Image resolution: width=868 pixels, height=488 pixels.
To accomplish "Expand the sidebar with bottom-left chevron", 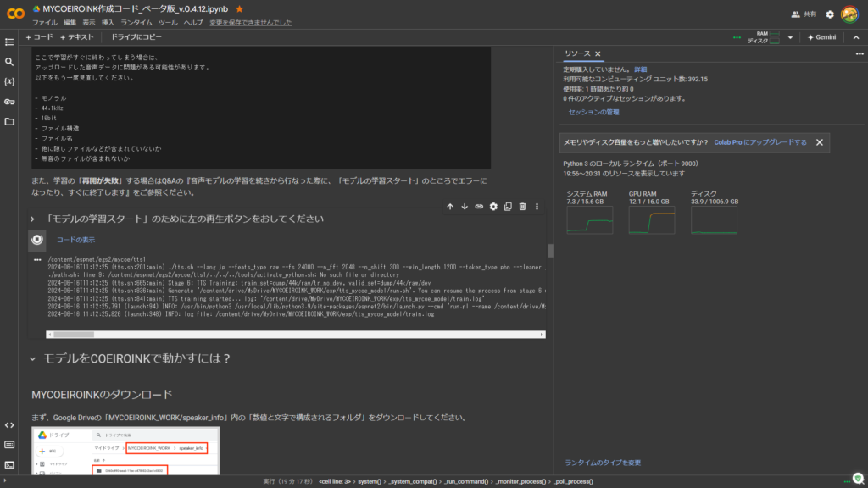I will click(4, 482).
